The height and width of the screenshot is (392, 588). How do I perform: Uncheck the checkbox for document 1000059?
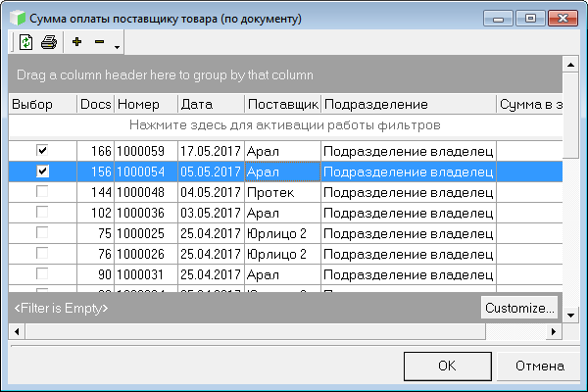click(x=42, y=150)
